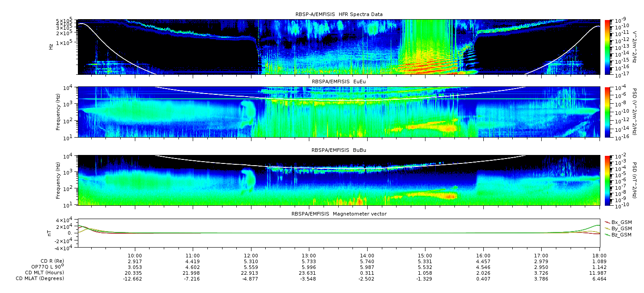Click the Bx_GSM red legend line marker

(x=608, y=222)
